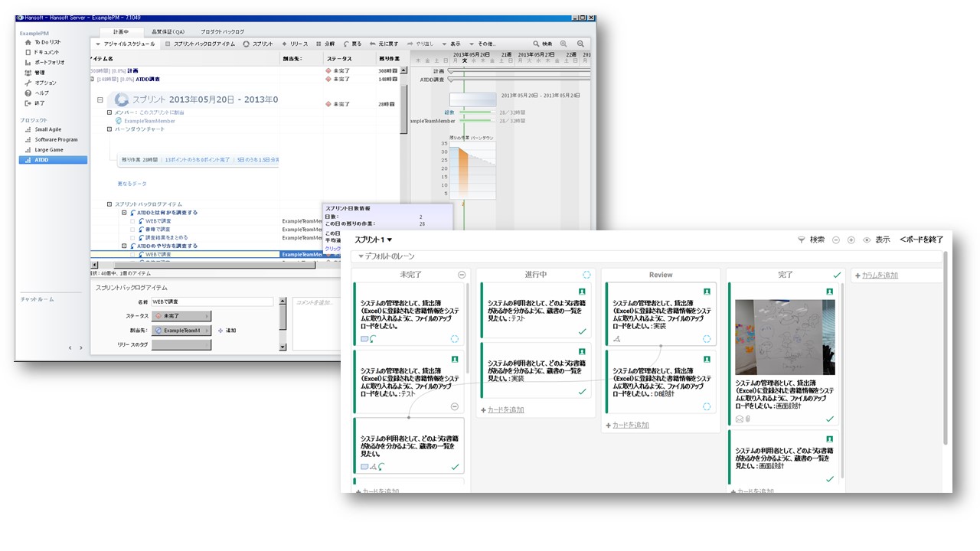This screenshot has height=551, width=980.
Task: Click カードを追加 under Review column
Action: tap(627, 425)
